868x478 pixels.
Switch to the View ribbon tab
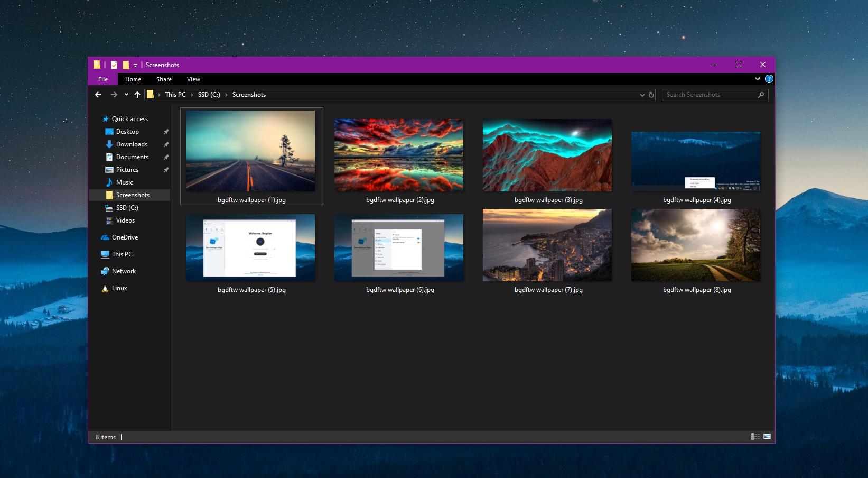pyautogui.click(x=193, y=79)
